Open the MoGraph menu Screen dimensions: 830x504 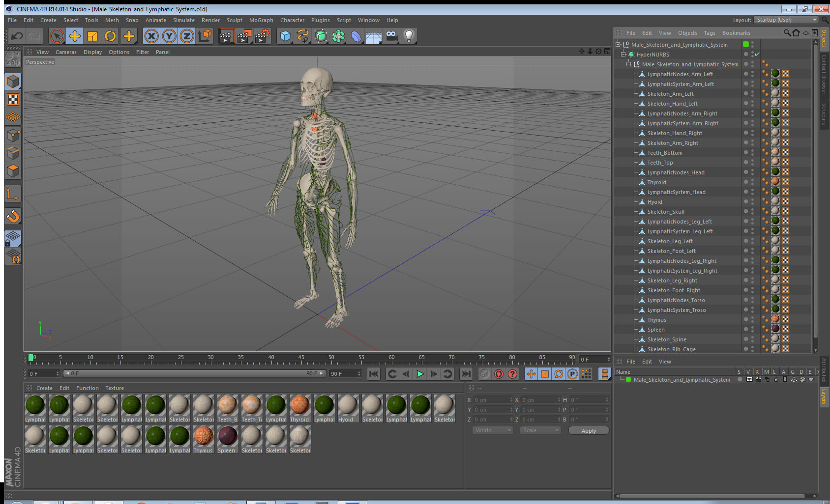(x=261, y=20)
